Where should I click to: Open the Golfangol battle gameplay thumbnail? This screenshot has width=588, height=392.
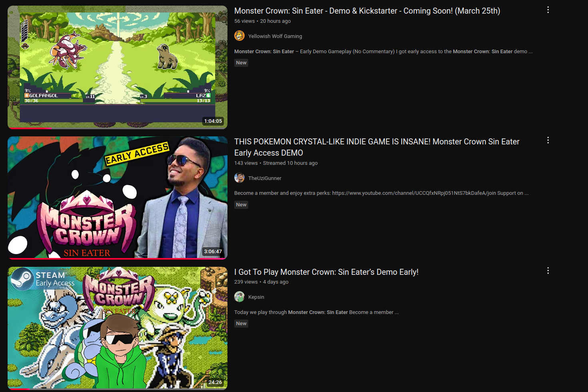[x=118, y=67]
